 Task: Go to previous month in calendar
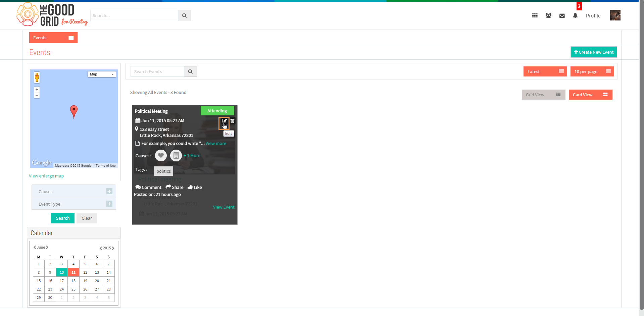[x=35, y=247]
